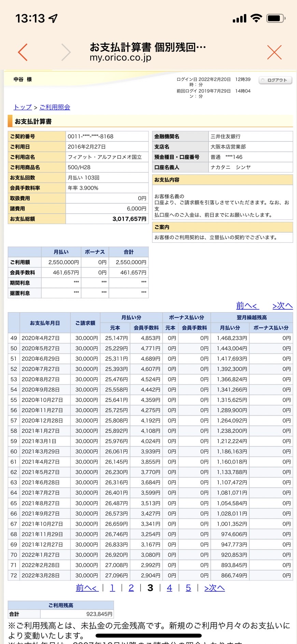Click the 翌月繰越残高 column header
The width and height of the screenshot is (297, 644).
(x=252, y=318)
